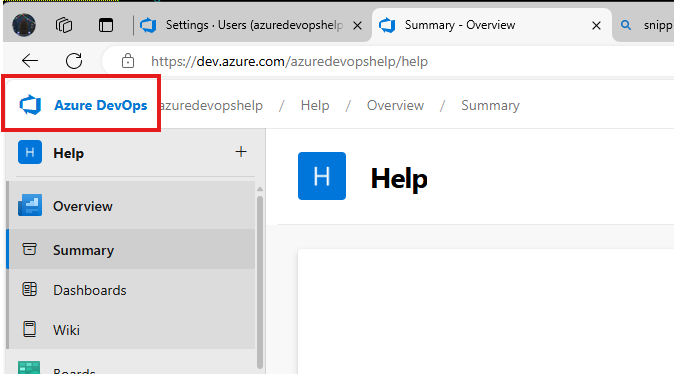Open the browser profile avatar
The height and width of the screenshot is (374, 674).
click(x=24, y=25)
